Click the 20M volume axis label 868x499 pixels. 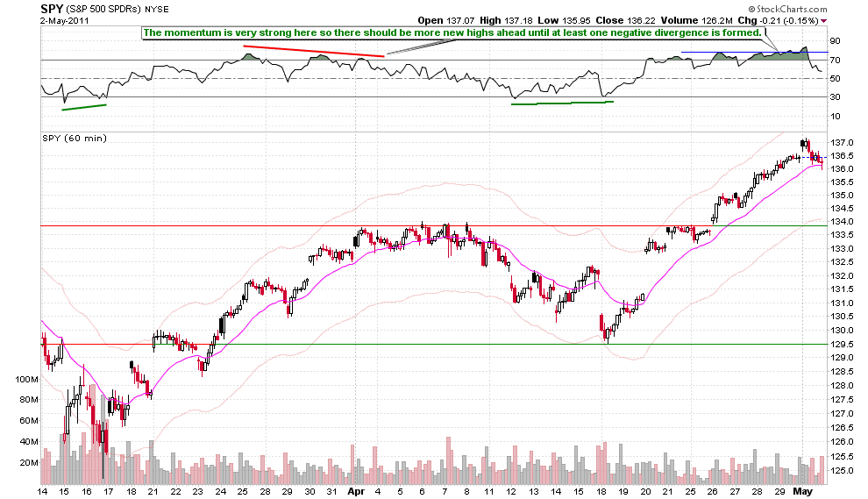(29, 463)
